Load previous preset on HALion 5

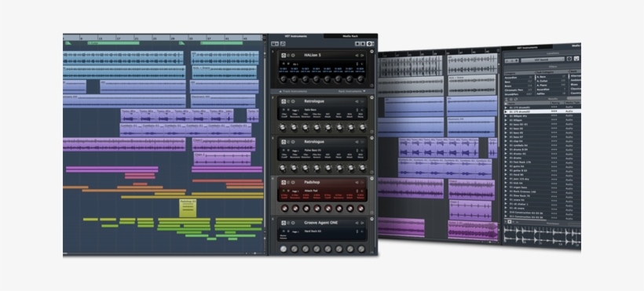point(357,56)
